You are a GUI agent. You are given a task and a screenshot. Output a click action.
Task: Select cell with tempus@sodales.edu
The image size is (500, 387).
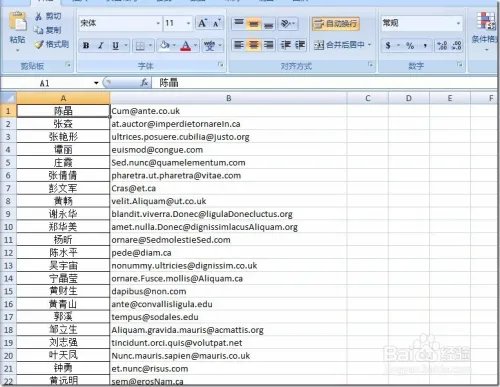(x=228, y=317)
